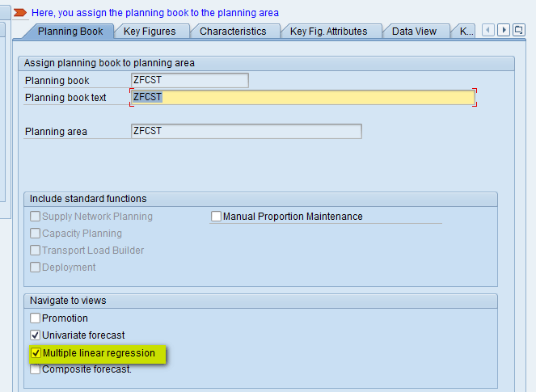Tick the Supply Network Planning checkbox
536x392 pixels.
pyautogui.click(x=35, y=217)
